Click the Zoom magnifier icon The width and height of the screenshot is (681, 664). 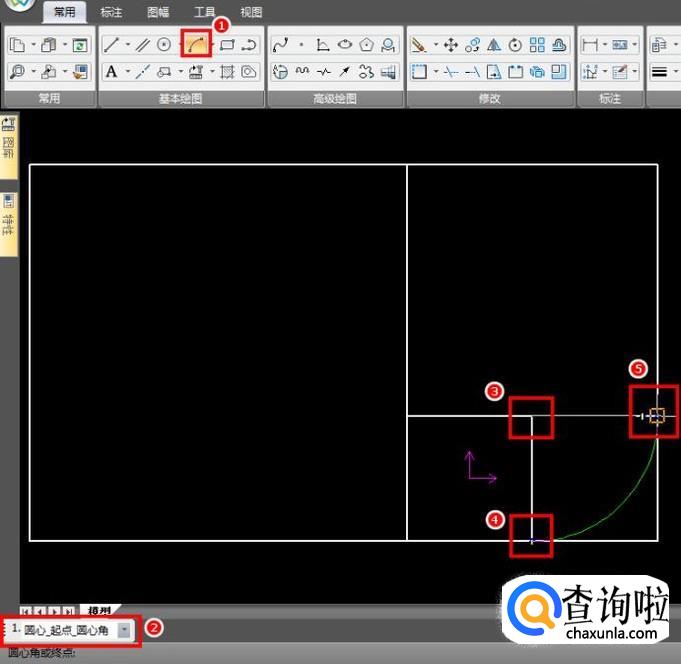tap(17, 72)
